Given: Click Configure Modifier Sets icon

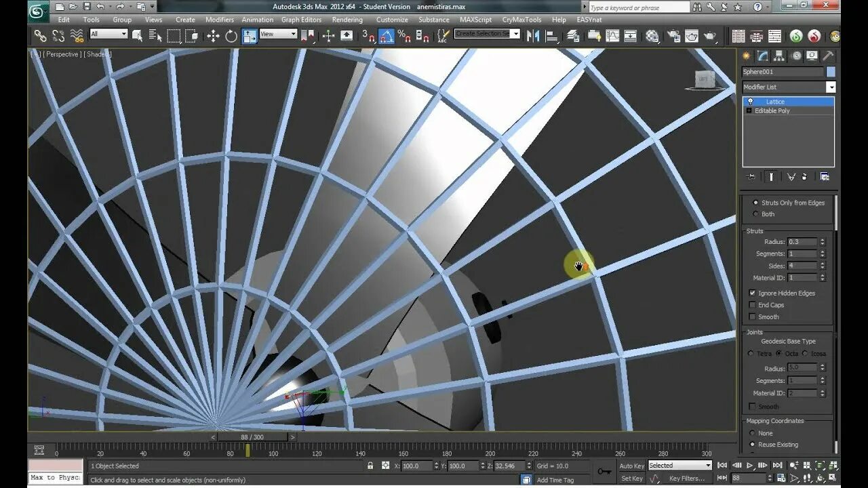Looking at the screenshot, I should tap(825, 177).
